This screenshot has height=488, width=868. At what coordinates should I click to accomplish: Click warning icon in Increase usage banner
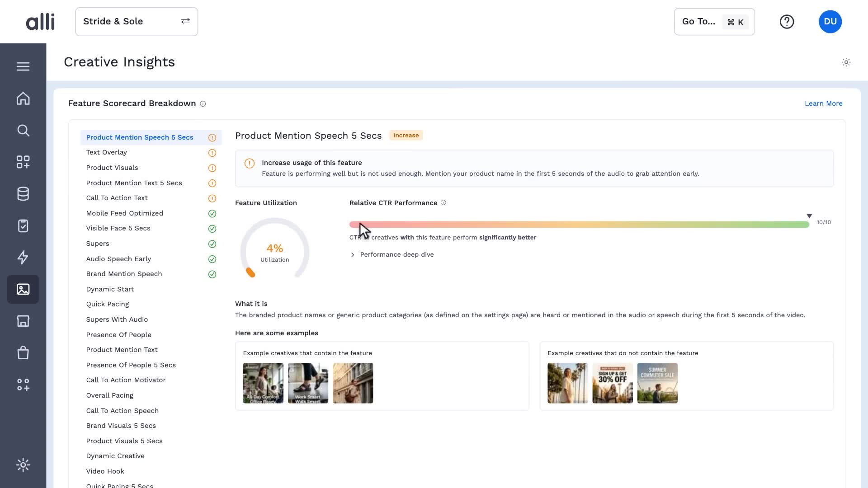(250, 163)
